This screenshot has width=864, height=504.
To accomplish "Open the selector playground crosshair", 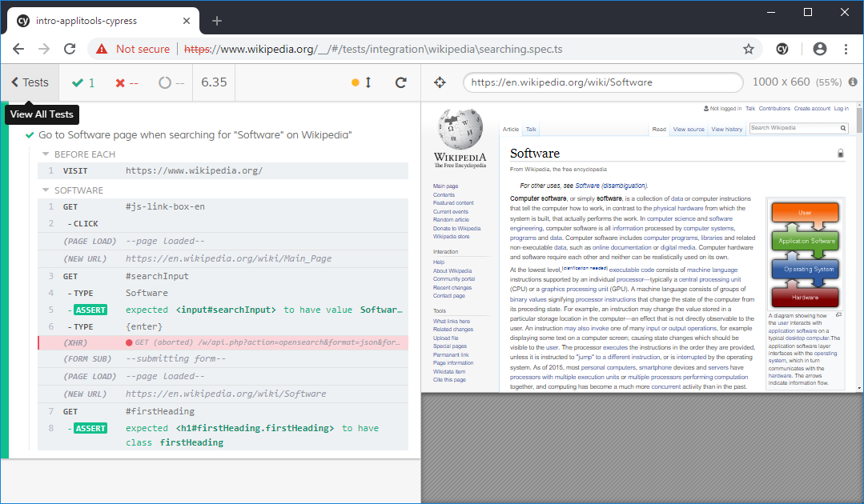I will point(440,82).
